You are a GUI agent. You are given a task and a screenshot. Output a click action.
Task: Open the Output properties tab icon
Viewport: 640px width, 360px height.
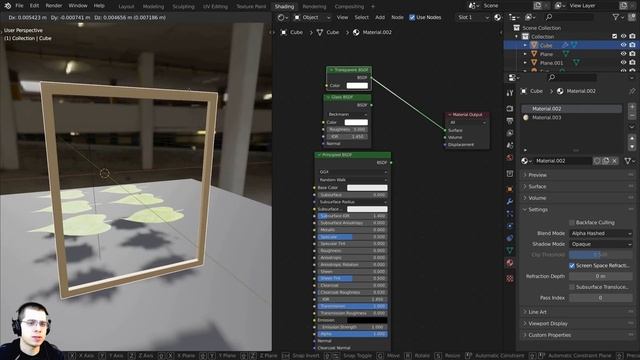[510, 121]
